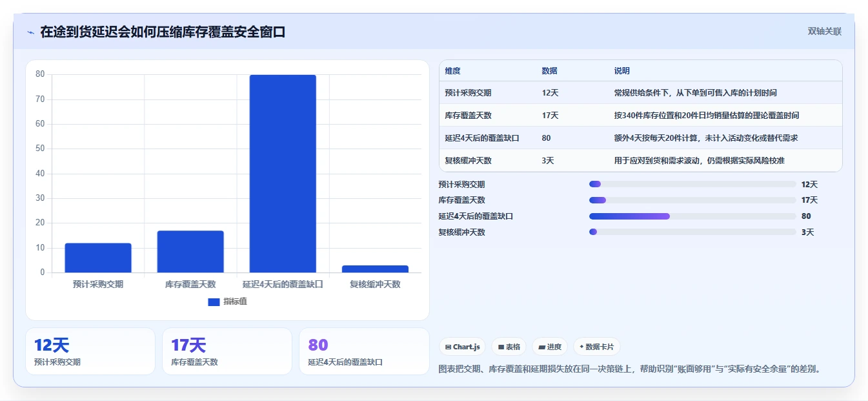
Task: Click the Chart.js chip
Action: [x=463, y=347]
